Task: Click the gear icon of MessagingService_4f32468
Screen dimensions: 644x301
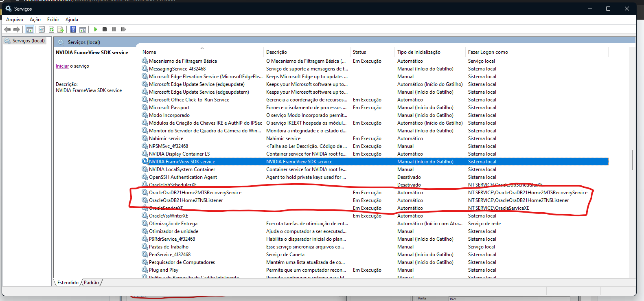Action: coord(145,69)
